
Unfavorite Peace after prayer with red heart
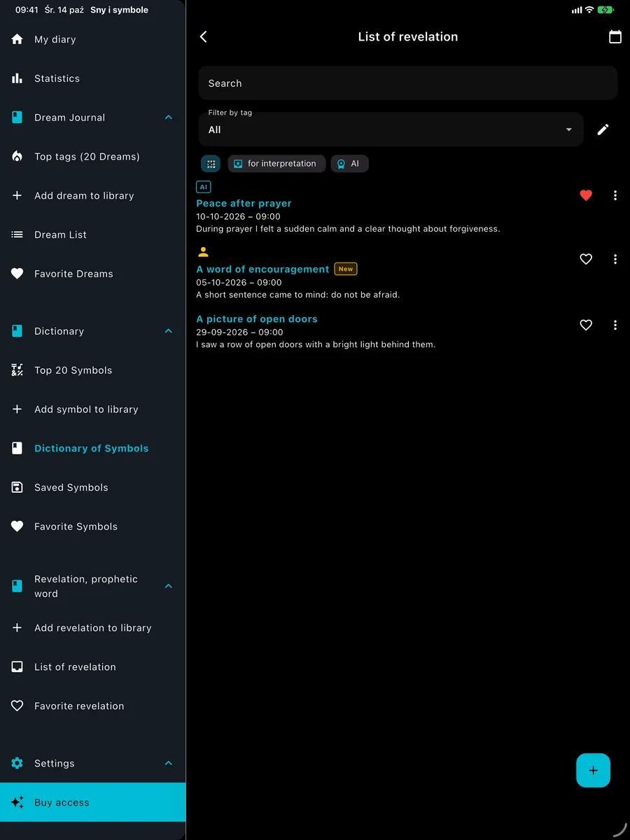coord(586,195)
